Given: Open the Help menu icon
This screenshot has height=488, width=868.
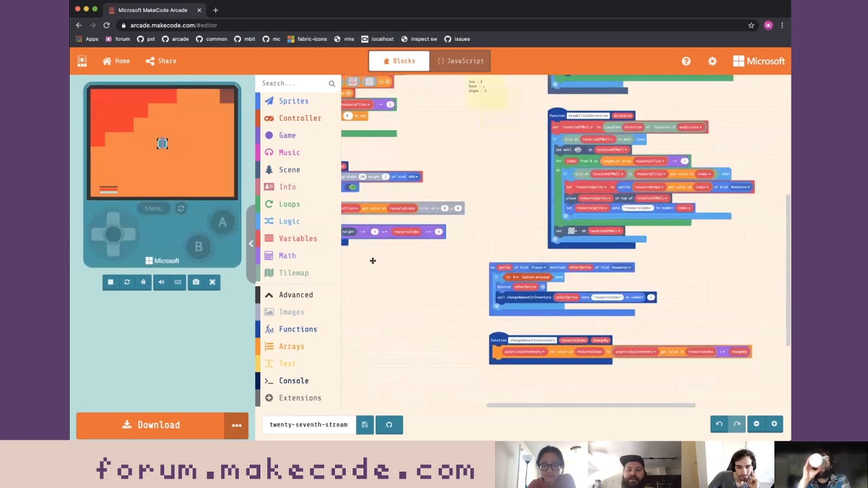Looking at the screenshot, I should (686, 61).
